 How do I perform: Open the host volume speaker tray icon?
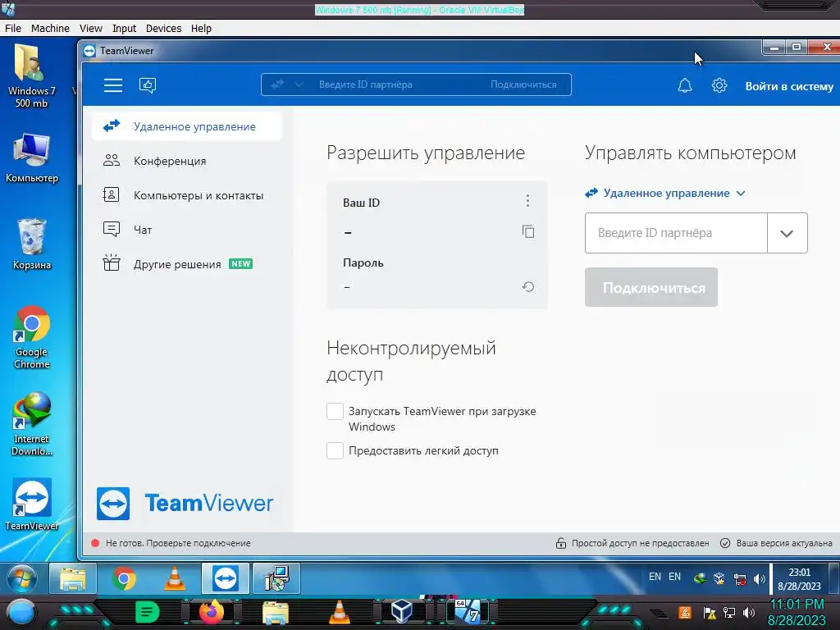click(749, 613)
